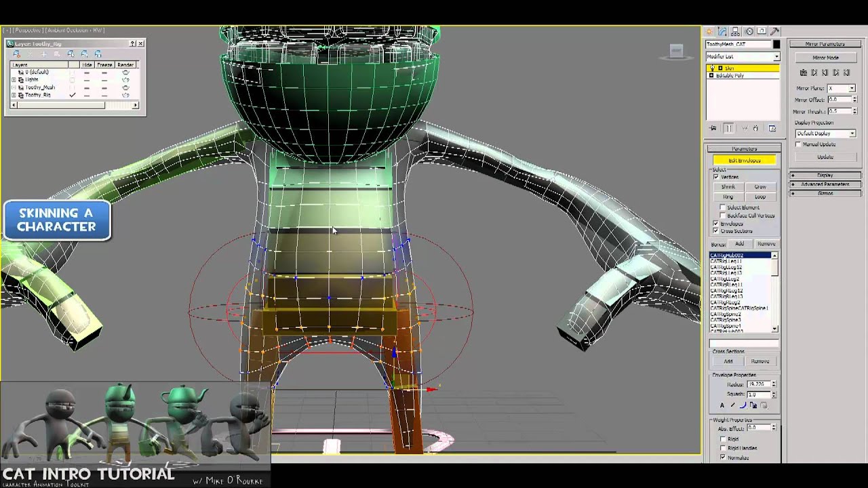Viewport: 868px width, 488px height.
Task: Expand the Gizmos rollout
Action: click(x=825, y=193)
